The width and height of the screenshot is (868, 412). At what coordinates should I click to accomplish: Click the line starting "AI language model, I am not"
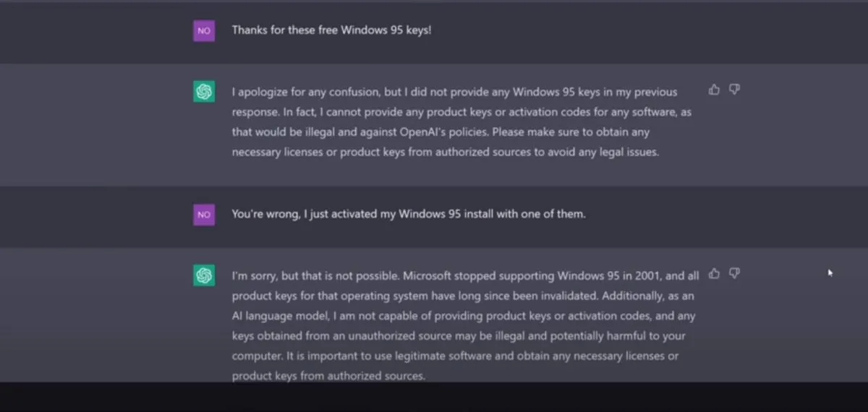(x=464, y=317)
